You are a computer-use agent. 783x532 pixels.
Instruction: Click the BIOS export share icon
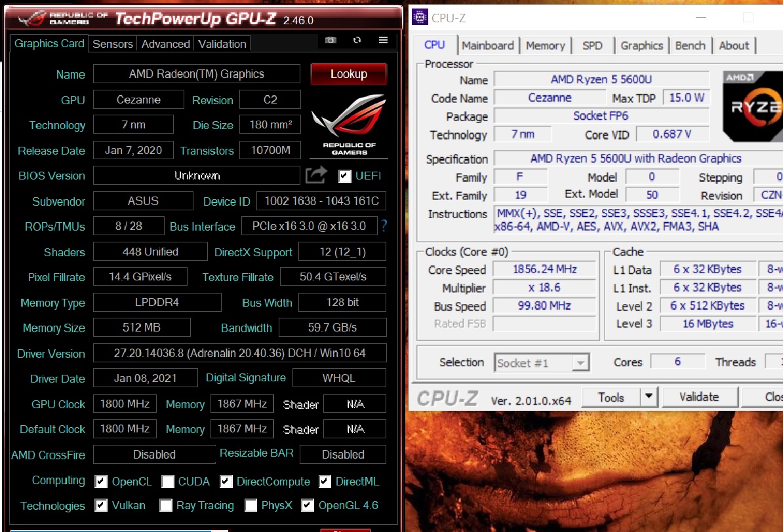tap(316, 175)
